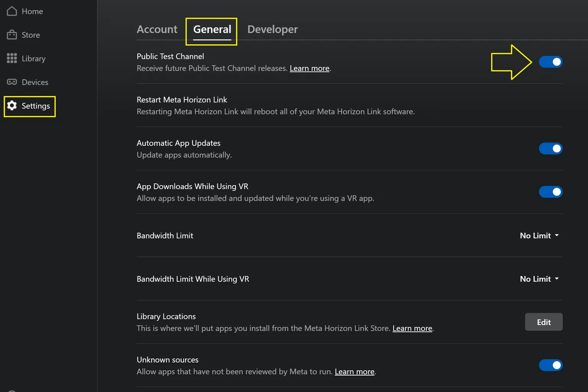Open Learn more link for Library Locations
588x392 pixels.
412,328
